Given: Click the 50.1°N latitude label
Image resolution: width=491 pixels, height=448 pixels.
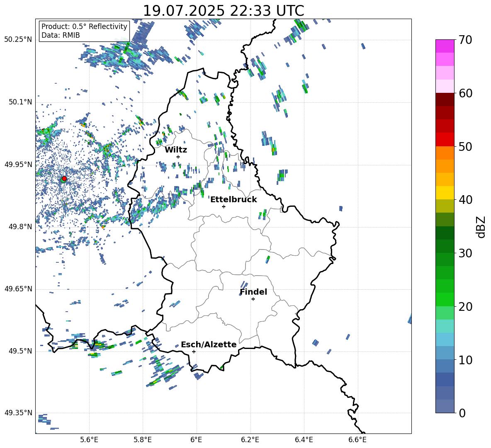Looking at the screenshot, I should pos(20,102).
